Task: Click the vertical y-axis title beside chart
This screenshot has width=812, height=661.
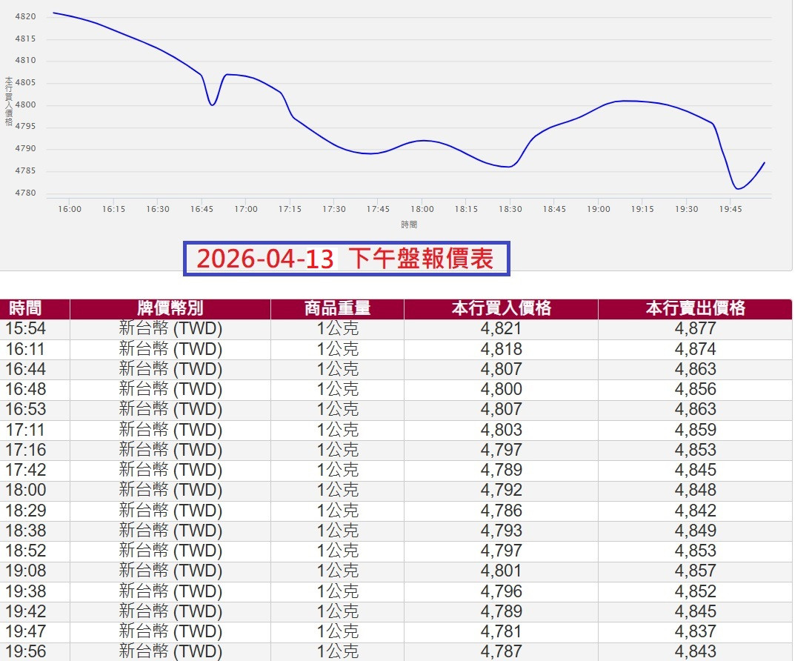Action: (9, 101)
